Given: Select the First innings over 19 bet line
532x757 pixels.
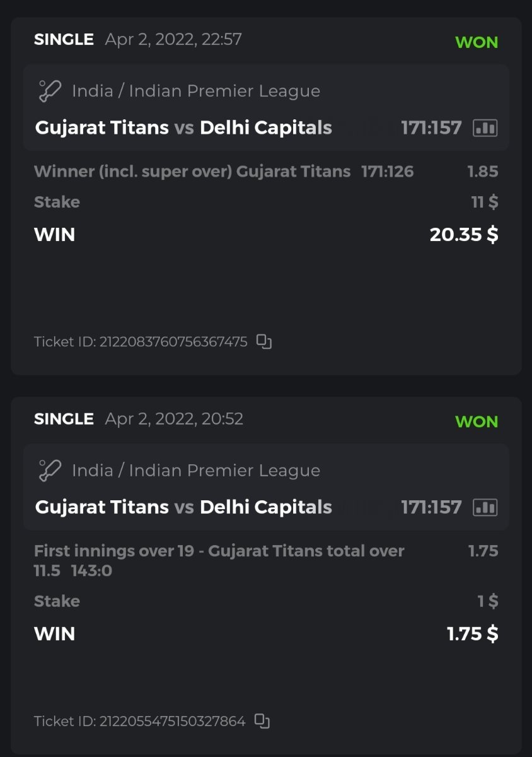Looking at the screenshot, I should pos(219,551).
